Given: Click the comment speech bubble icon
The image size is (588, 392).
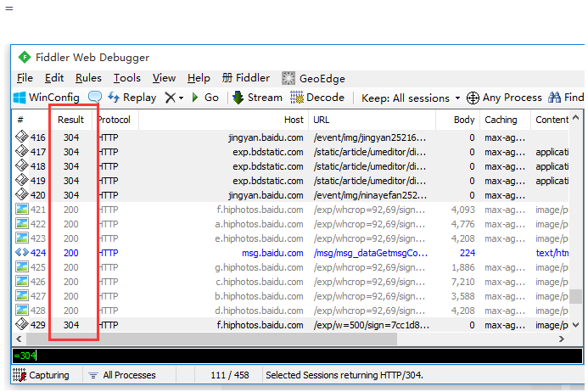Looking at the screenshot, I should [95, 98].
